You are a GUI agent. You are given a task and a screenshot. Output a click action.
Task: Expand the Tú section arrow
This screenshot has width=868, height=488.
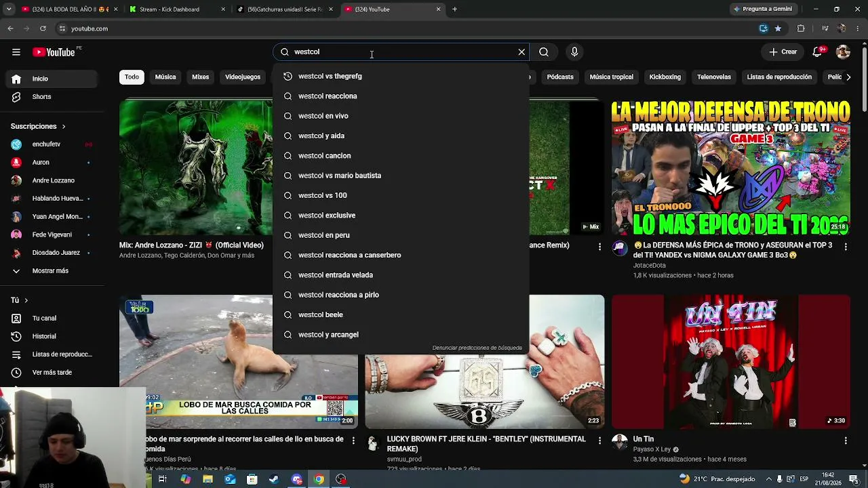click(26, 300)
